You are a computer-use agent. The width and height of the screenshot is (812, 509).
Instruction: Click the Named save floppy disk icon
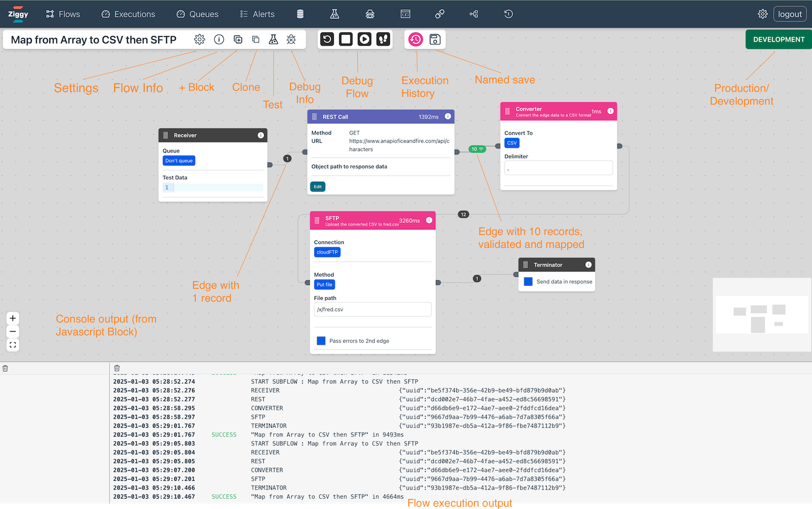point(435,39)
